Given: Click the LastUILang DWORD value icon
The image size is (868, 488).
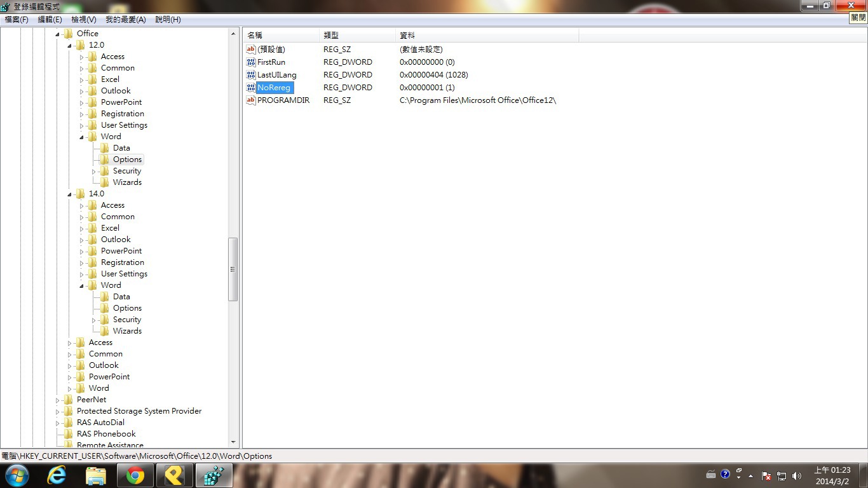Looking at the screenshot, I should pyautogui.click(x=250, y=75).
